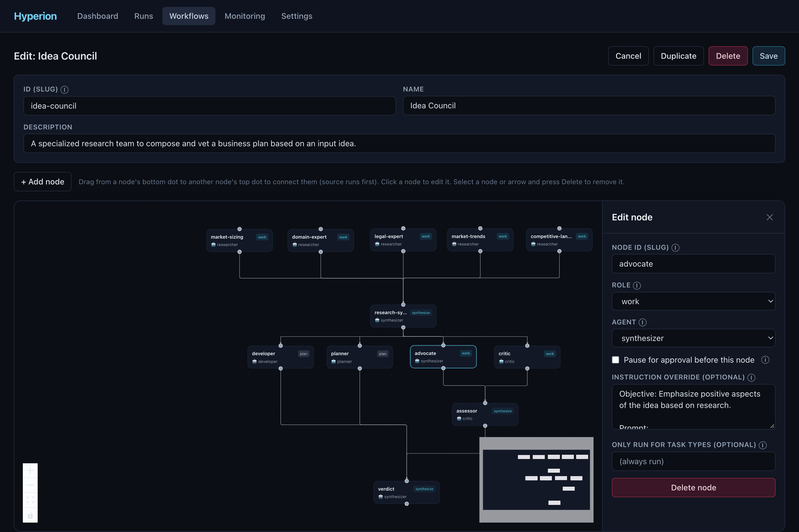Select the critic node
The height and width of the screenshot is (532, 799).
pos(527,357)
